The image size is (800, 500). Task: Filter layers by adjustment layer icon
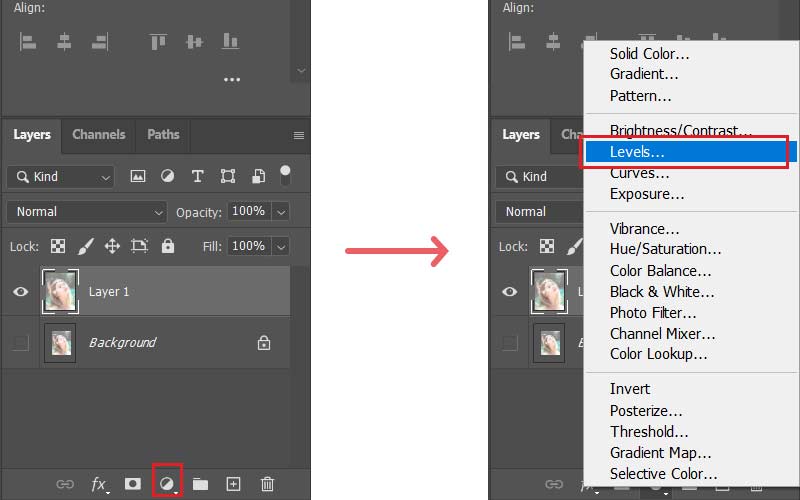point(167,176)
